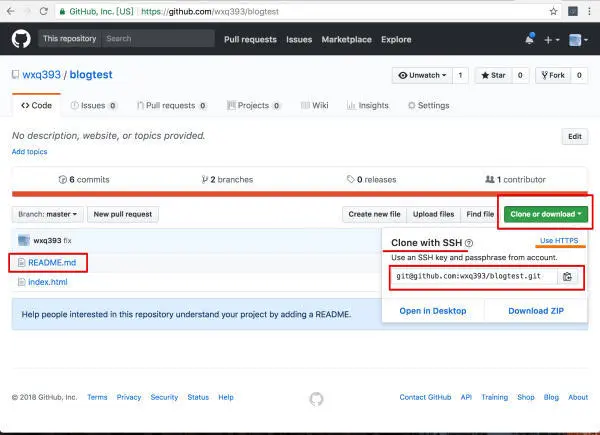Open the browser's three-dot menu
This screenshot has width=600, height=435.
point(589,11)
